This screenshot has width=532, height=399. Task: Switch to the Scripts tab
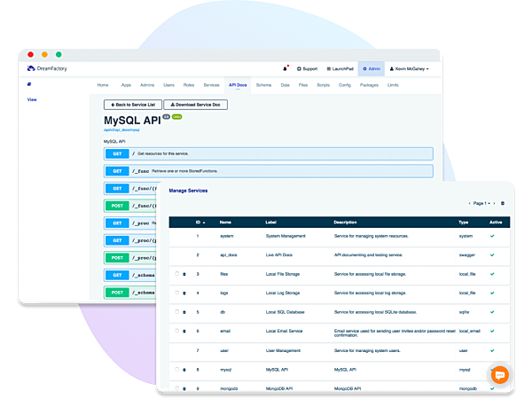click(x=324, y=85)
